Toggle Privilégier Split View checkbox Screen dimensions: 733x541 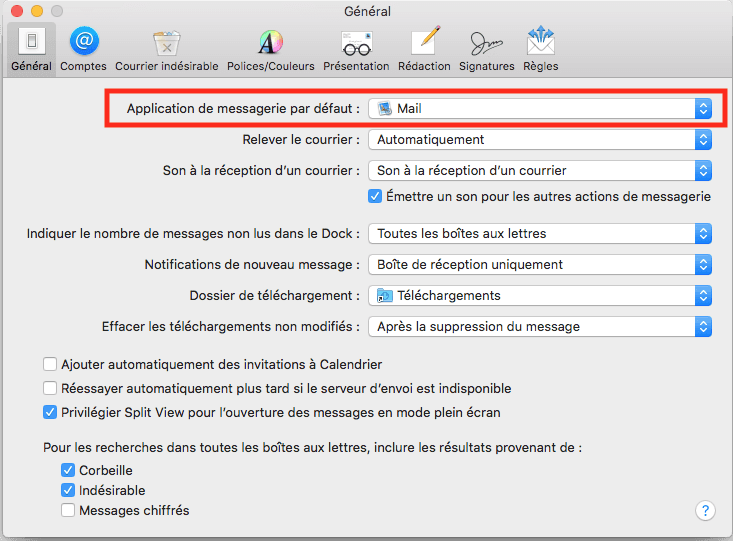click(x=50, y=412)
